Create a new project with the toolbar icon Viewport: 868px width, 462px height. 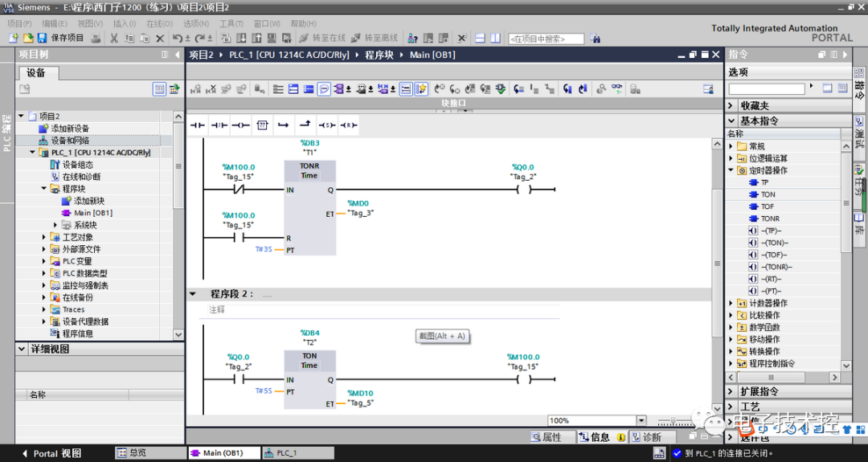14,39
